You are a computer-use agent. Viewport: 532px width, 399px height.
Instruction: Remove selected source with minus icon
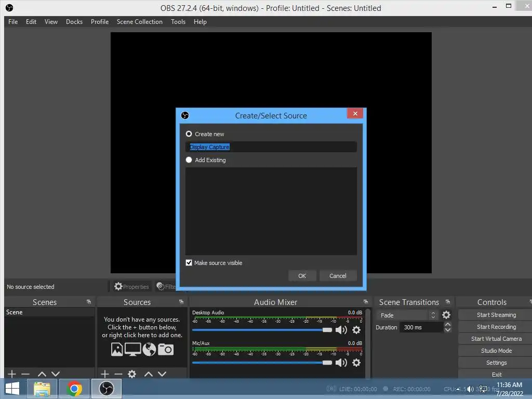(x=118, y=374)
